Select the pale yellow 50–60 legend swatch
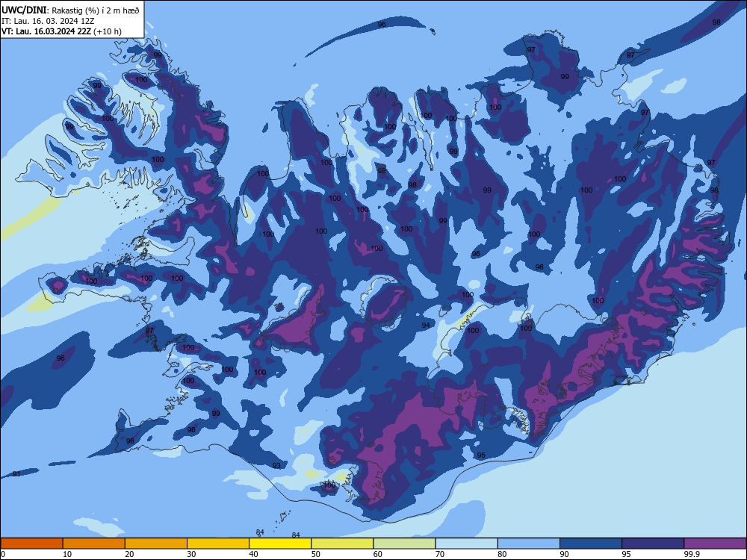 [342, 544]
